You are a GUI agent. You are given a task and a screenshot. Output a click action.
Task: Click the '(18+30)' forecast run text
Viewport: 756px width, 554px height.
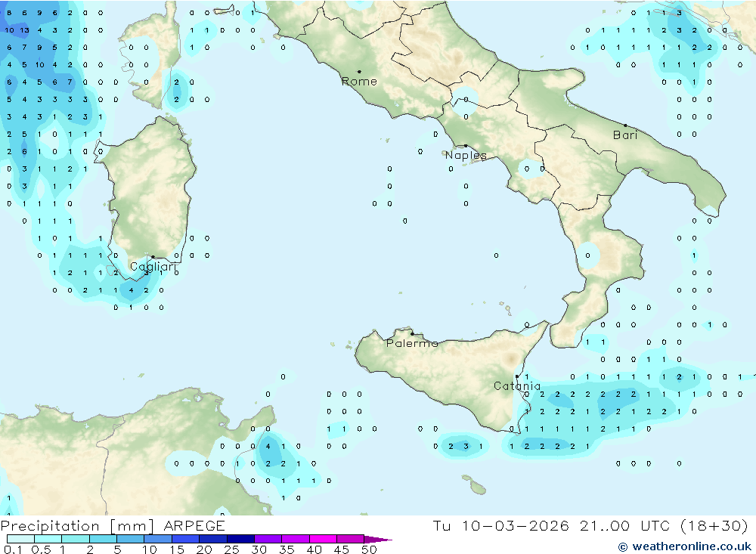714,525
